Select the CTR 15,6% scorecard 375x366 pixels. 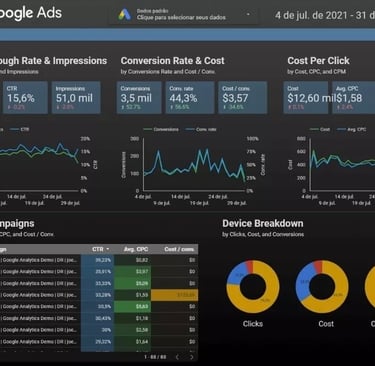pos(25,98)
